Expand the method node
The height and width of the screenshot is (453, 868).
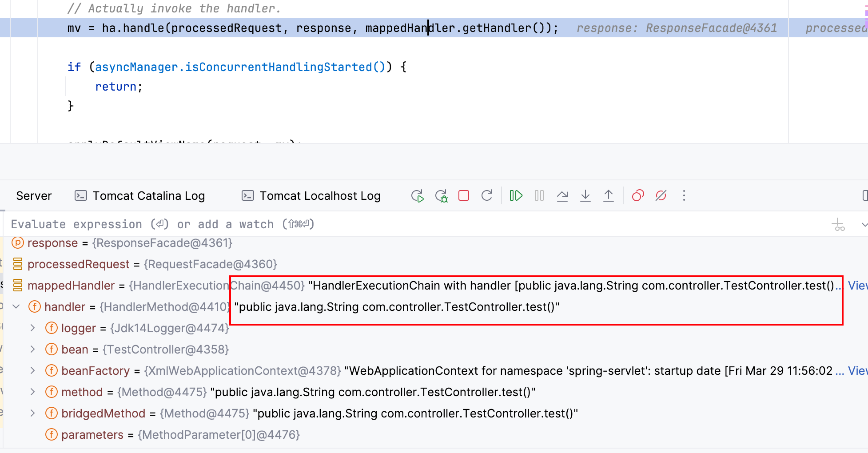click(32, 392)
